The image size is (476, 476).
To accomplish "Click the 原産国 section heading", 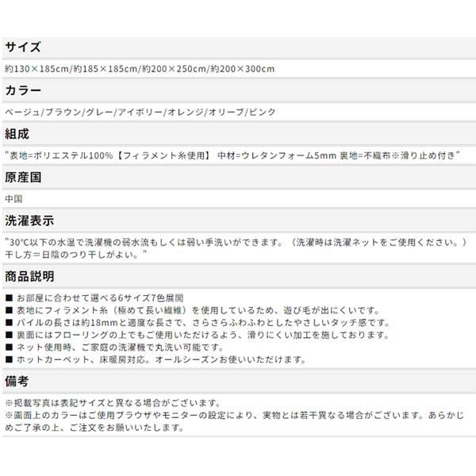I will (x=23, y=177).
